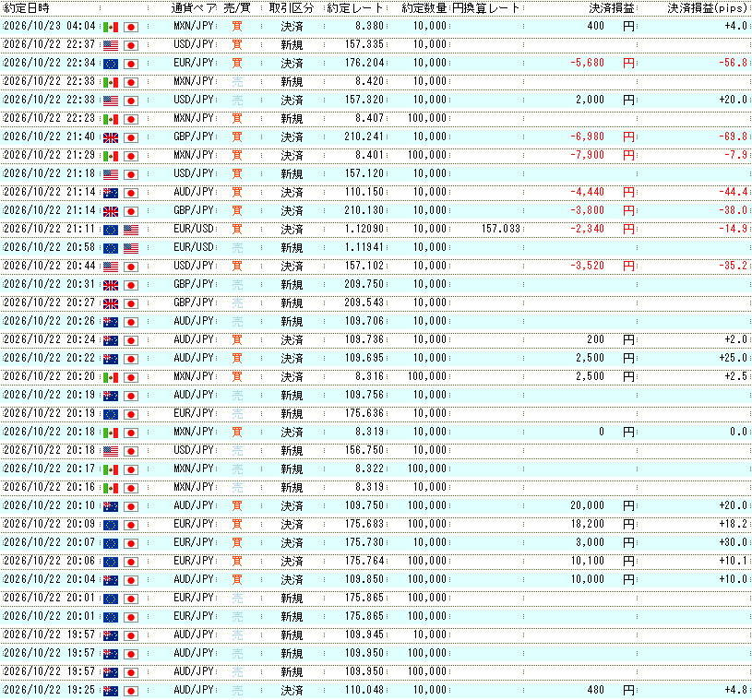Viewport: 752px width, 700px height.
Task: Click the Mexico flag in the 20:17 MXN/JPY row
Action: [x=111, y=469]
